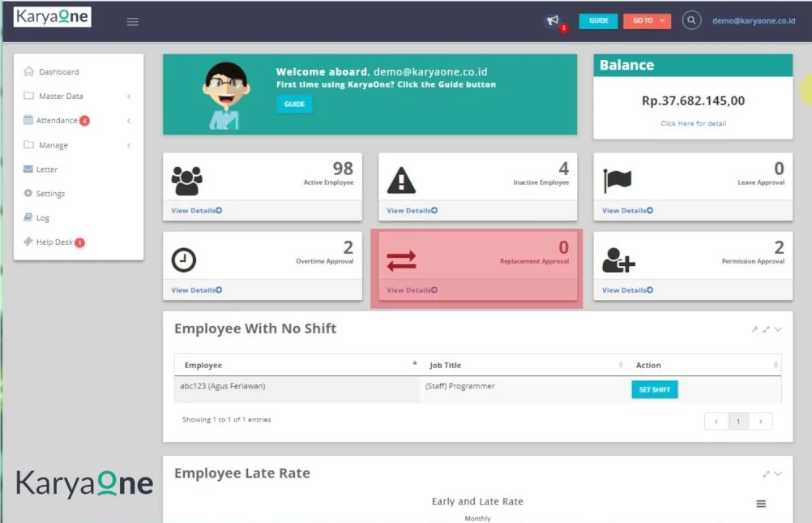Click the Help Desk badge showing 1
812x523 pixels.
tap(79, 242)
